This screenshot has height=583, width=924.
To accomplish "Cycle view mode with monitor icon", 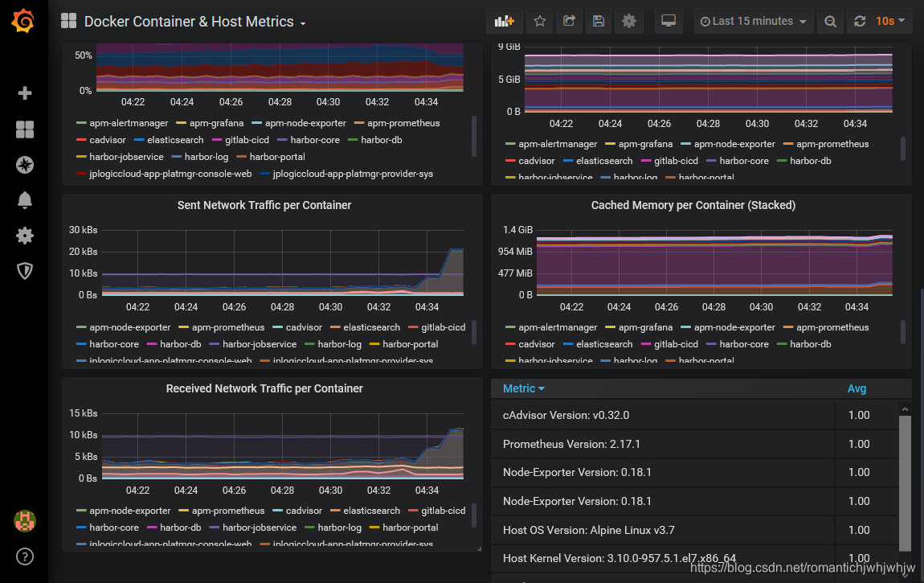I will (x=668, y=21).
